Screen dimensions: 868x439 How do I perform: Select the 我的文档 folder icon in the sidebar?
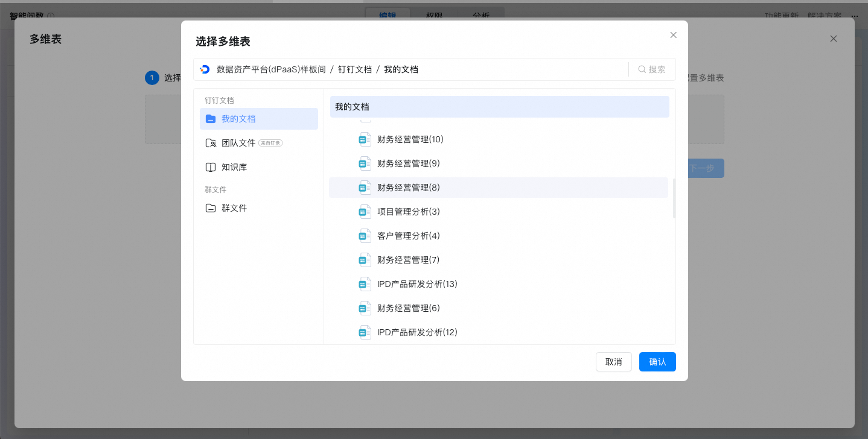point(211,119)
